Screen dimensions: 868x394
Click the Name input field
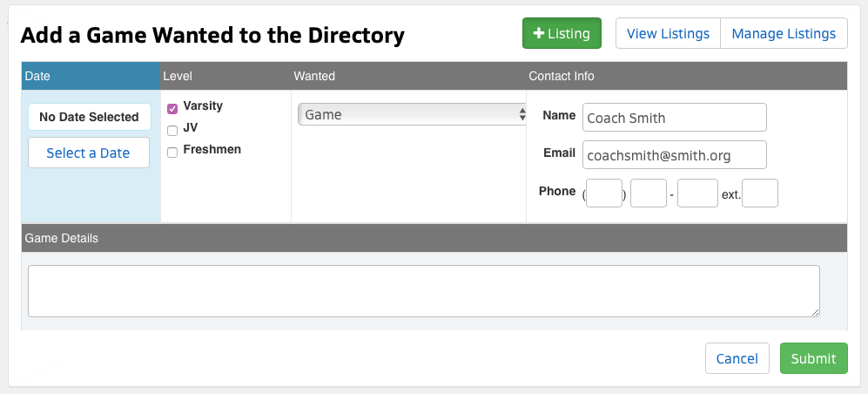click(x=675, y=118)
